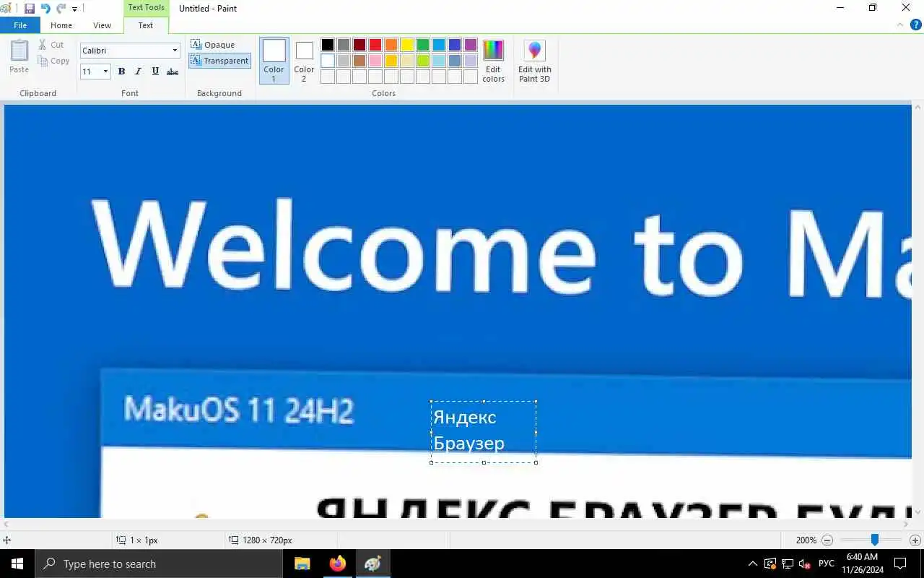Screen dimensions: 924x578
Task: Pick the yellow color swatch
Action: click(407, 45)
